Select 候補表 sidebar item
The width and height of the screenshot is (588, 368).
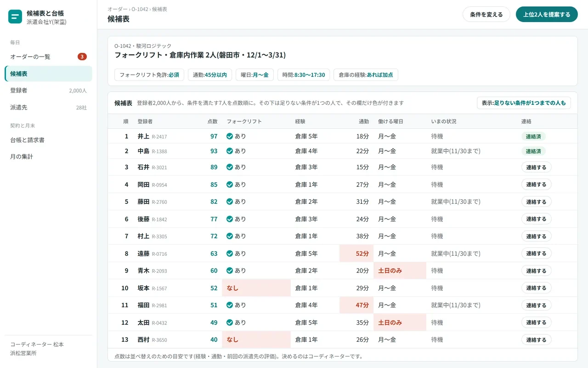[x=48, y=74]
